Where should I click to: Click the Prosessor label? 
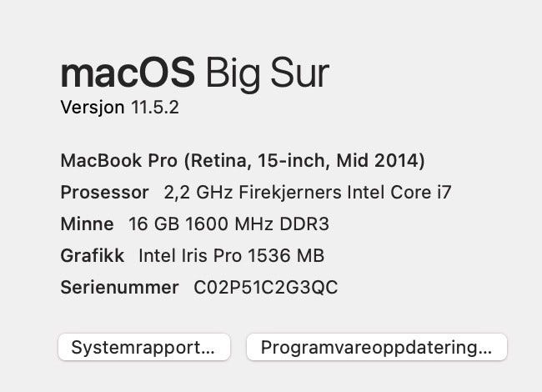coord(104,192)
